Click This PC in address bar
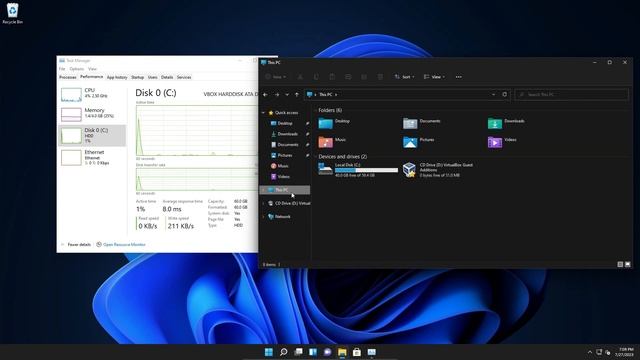The width and height of the screenshot is (640, 360). [325, 95]
